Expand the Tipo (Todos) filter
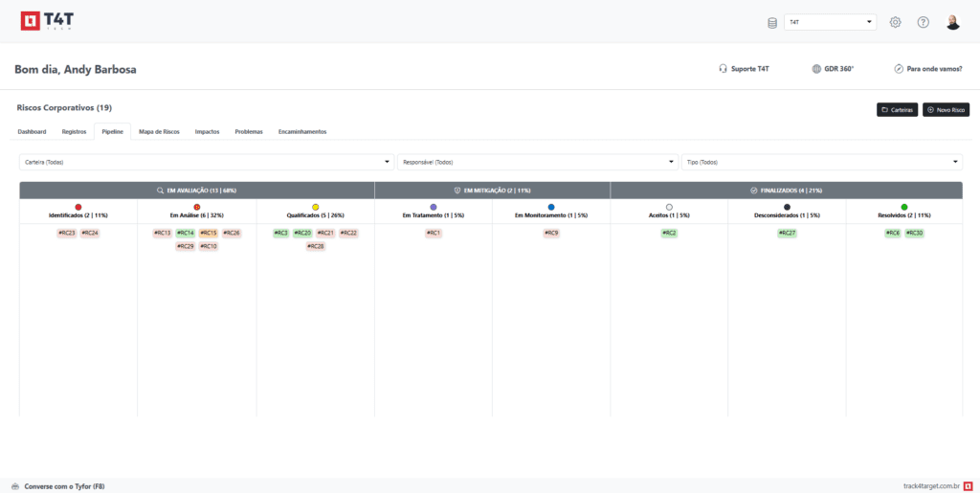The height and width of the screenshot is (493, 980). [x=821, y=162]
